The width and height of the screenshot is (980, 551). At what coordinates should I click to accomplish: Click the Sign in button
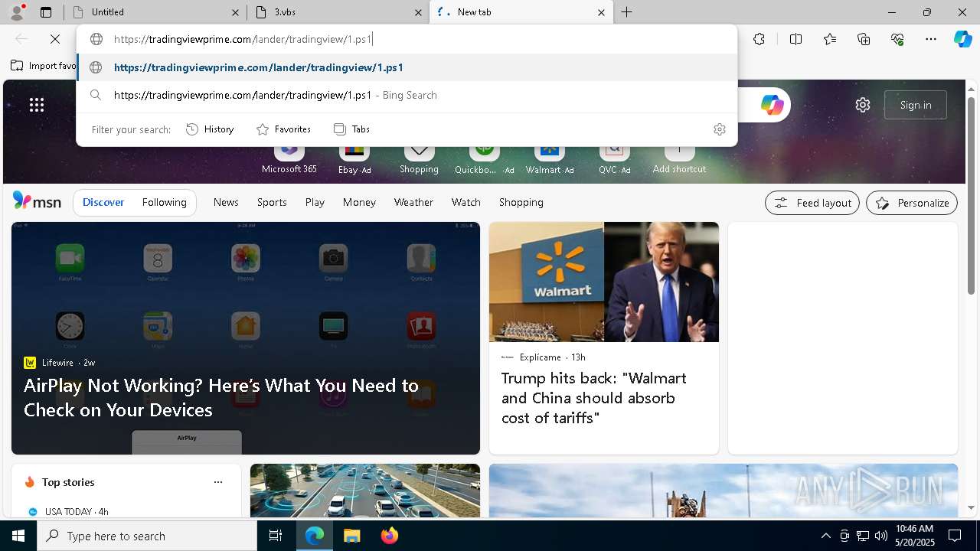pos(916,105)
